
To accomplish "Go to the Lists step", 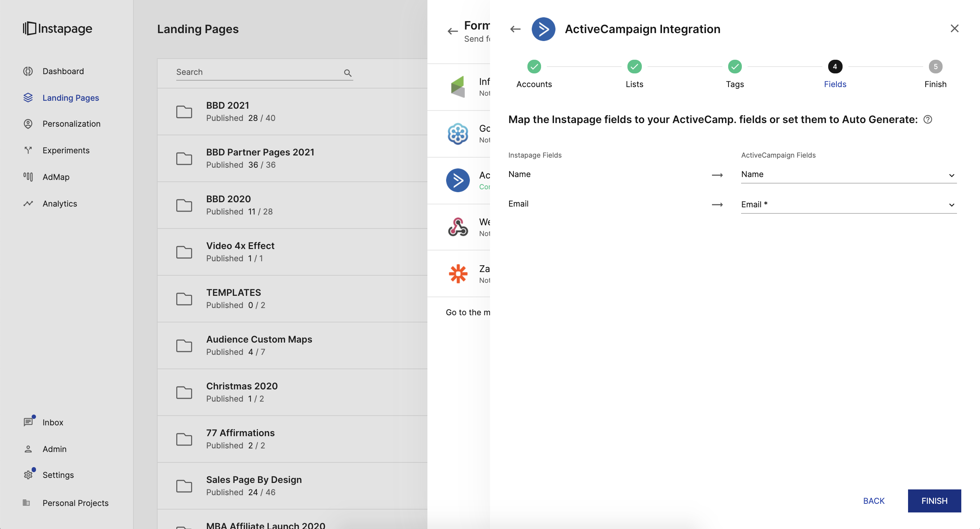I will pyautogui.click(x=634, y=74).
